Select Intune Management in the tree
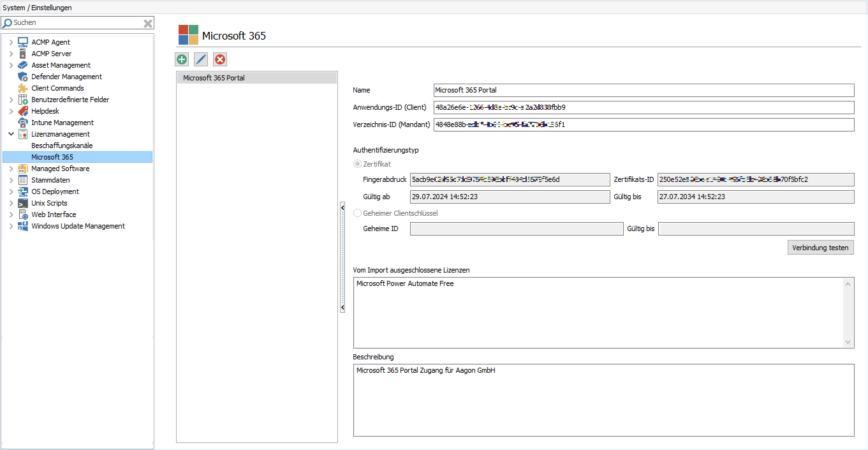This screenshot has height=450, width=868. click(x=63, y=123)
